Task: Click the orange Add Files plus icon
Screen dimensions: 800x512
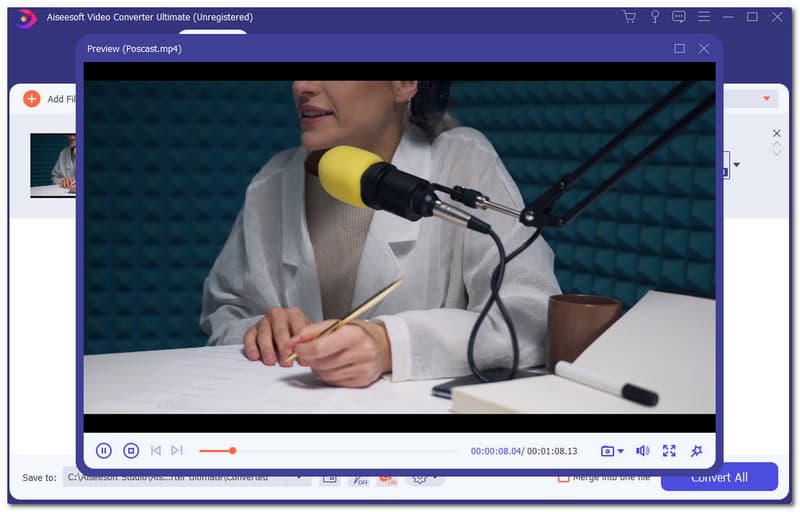Action: click(x=32, y=99)
